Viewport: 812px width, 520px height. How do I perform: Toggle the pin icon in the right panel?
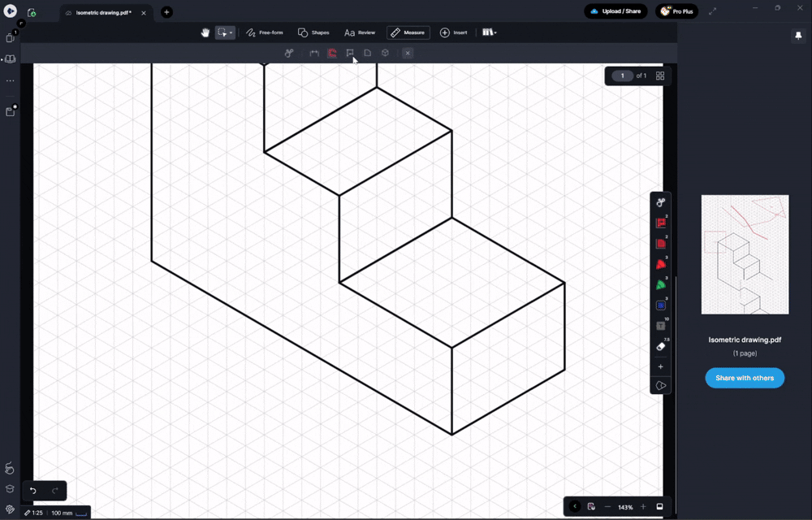point(798,36)
